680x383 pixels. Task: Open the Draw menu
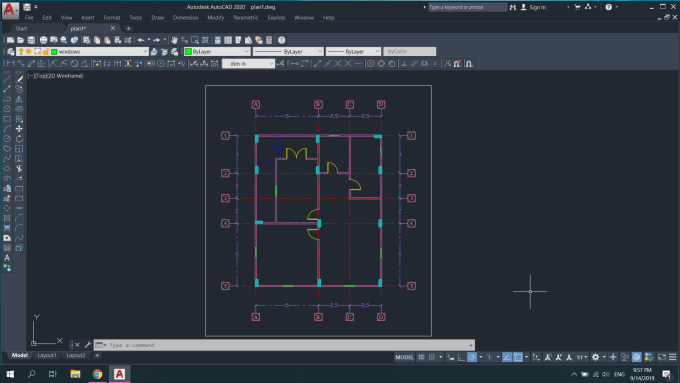point(157,18)
